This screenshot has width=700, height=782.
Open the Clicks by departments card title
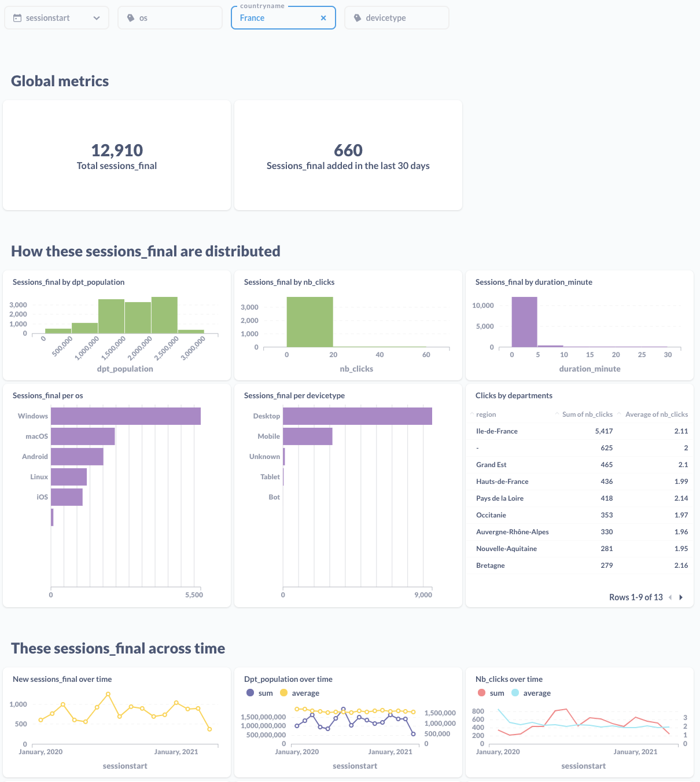[514, 396]
